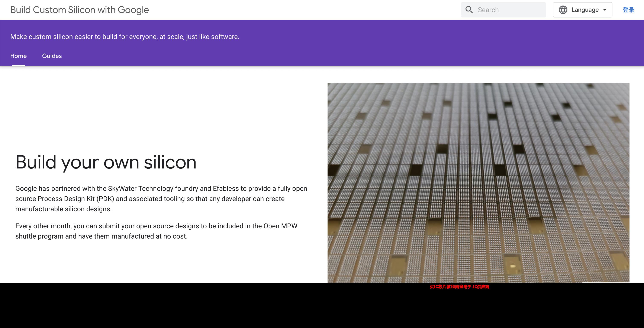The image size is (644, 328).
Task: Click the red Chinese ad link text
Action: (x=459, y=287)
